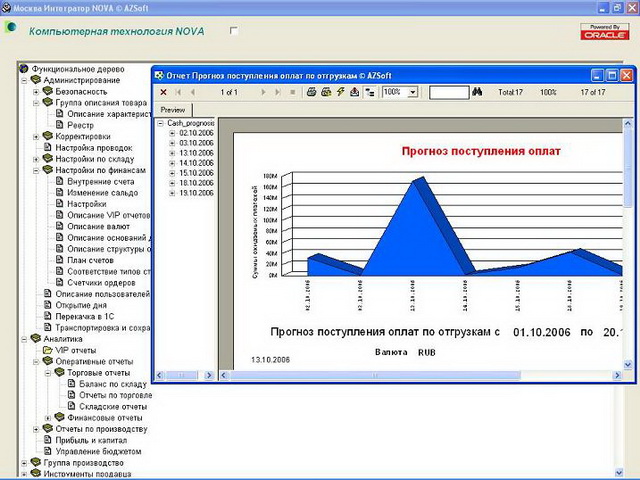The height and width of the screenshot is (480, 640).
Task: Toggle the group tree panel icon
Action: (370, 93)
